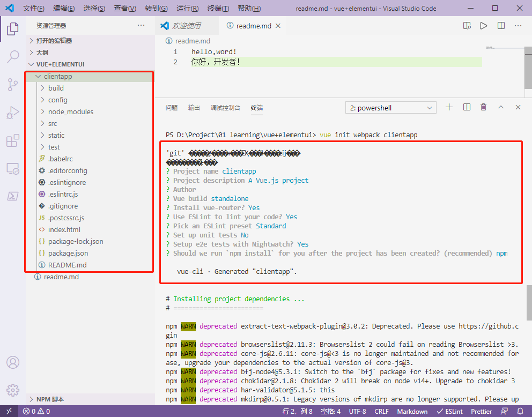Change language mode from Markdown
Screen dimensions: 532x417
coord(412,411)
